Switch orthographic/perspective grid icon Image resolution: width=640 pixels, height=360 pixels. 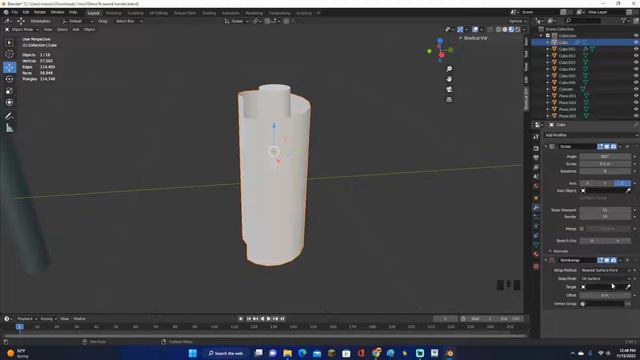click(449, 100)
